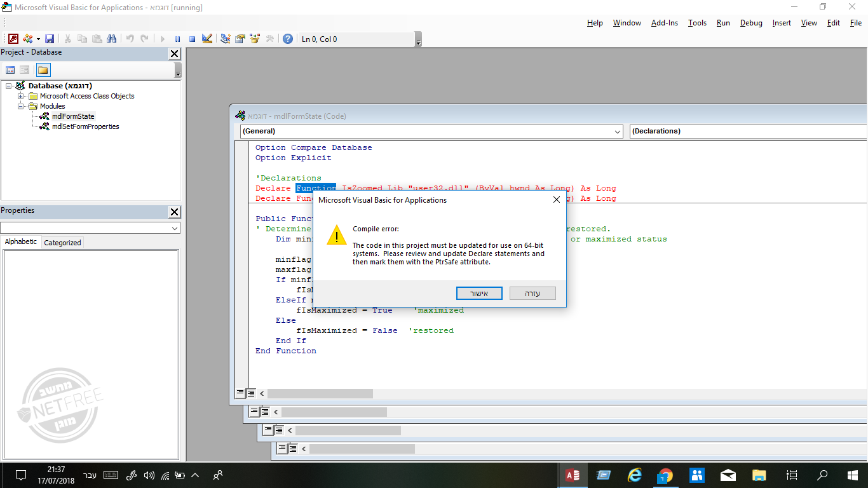Click the אישור button in error dialog
Image resolution: width=868 pixels, height=488 pixels.
[x=479, y=293]
